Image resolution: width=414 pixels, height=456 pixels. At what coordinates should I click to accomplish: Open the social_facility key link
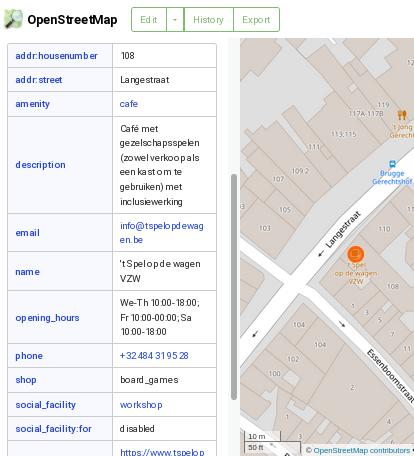point(46,405)
